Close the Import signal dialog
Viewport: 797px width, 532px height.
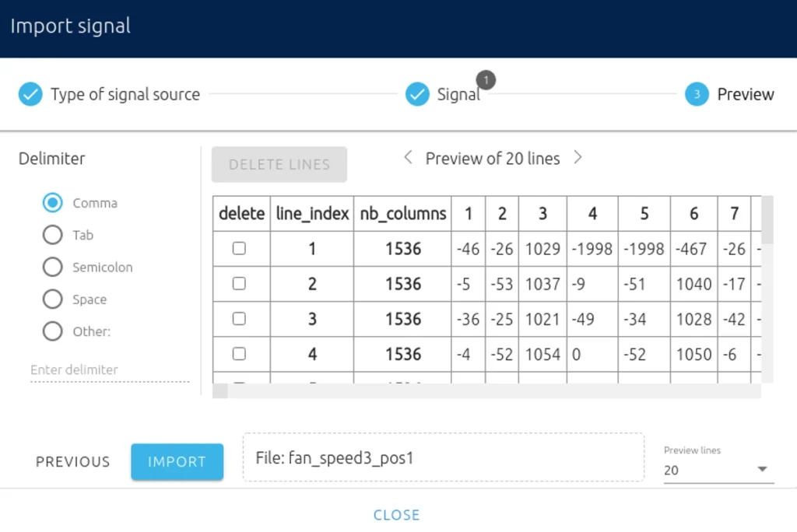tap(396, 515)
